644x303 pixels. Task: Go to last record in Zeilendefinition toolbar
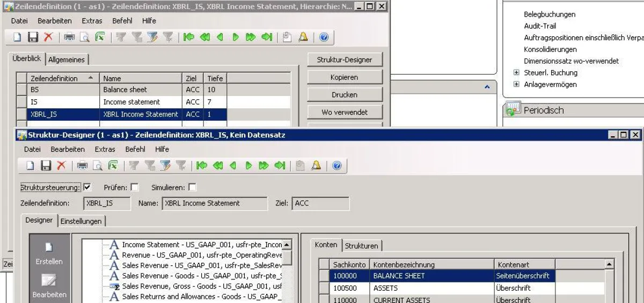[x=267, y=37]
